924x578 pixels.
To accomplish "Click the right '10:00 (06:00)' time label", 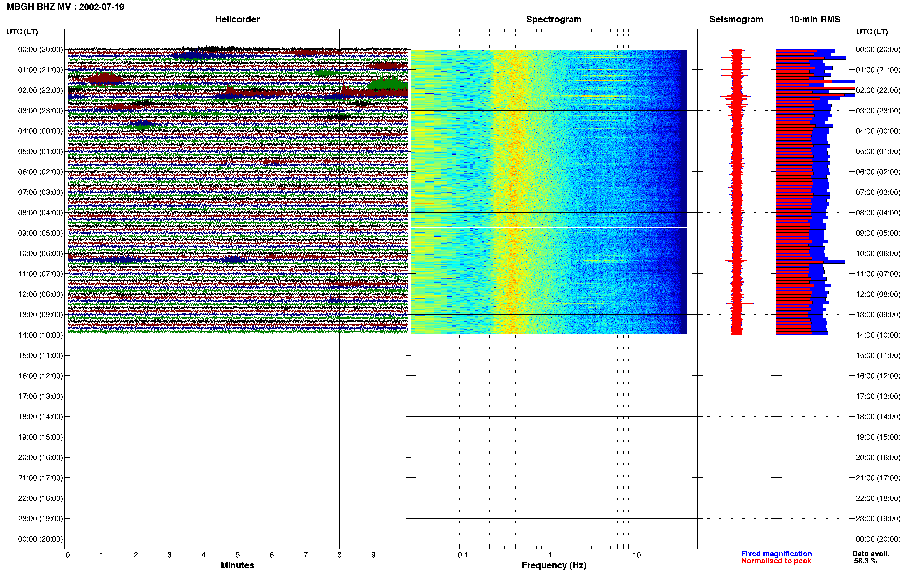I will pos(878,253).
